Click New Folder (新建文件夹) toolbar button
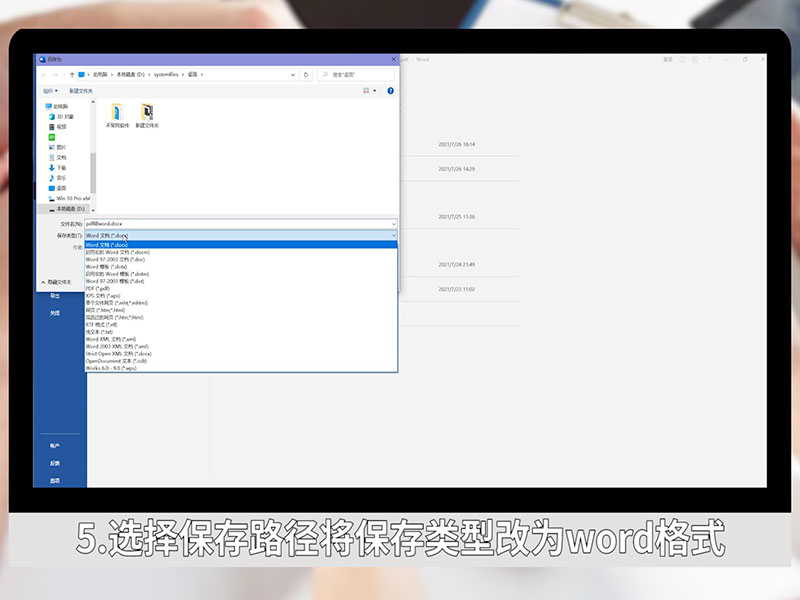Image resolution: width=800 pixels, height=600 pixels. pyautogui.click(x=81, y=91)
